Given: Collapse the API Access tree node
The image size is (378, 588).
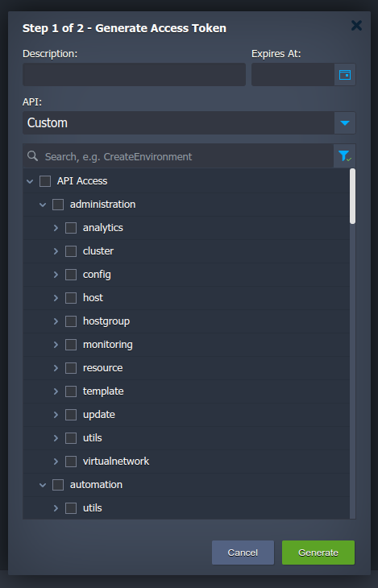Looking at the screenshot, I should [x=30, y=181].
